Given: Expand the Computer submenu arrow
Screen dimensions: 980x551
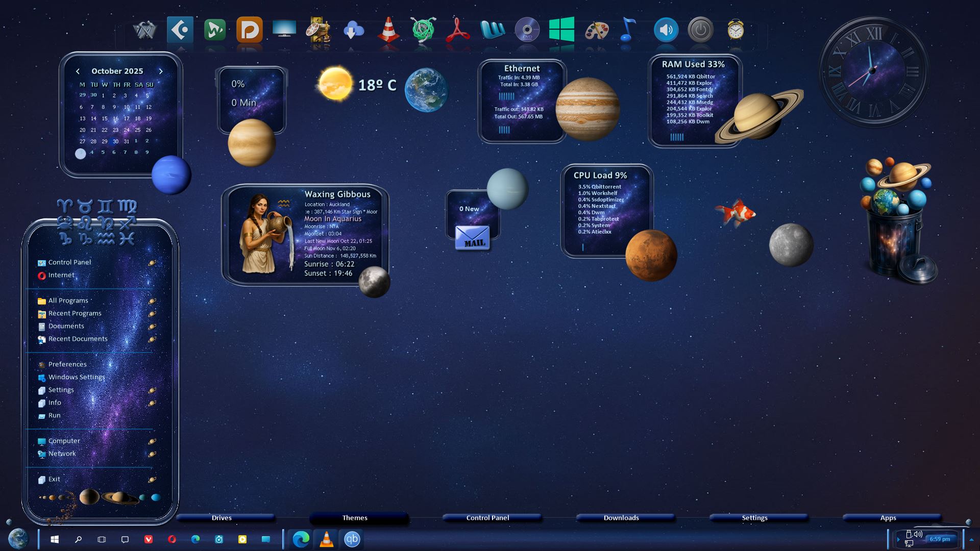Looking at the screenshot, I should pos(152,441).
